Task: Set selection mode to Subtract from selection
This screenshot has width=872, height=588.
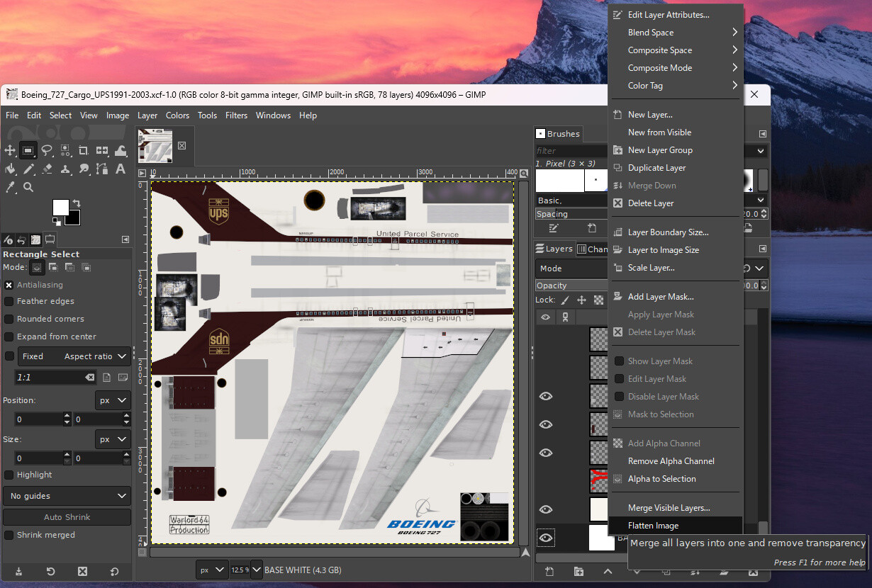Action: [x=69, y=267]
